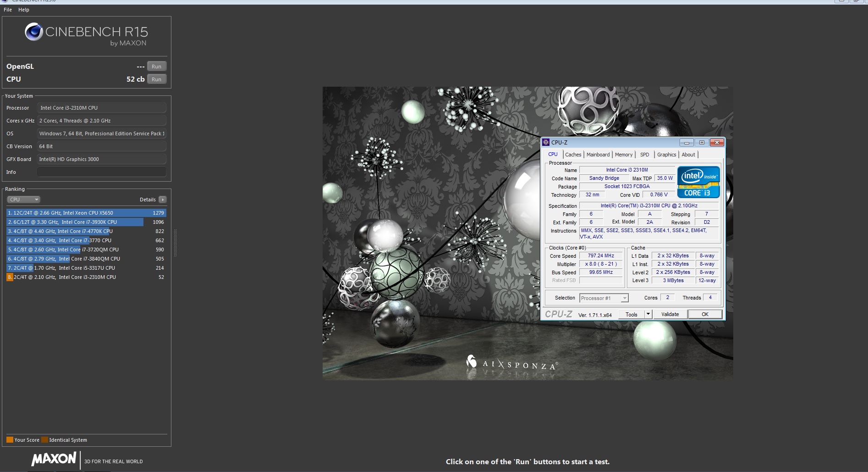Screen dimensions: 868x472
Task: Open the ranking CPU dropdown
Action: click(x=24, y=200)
